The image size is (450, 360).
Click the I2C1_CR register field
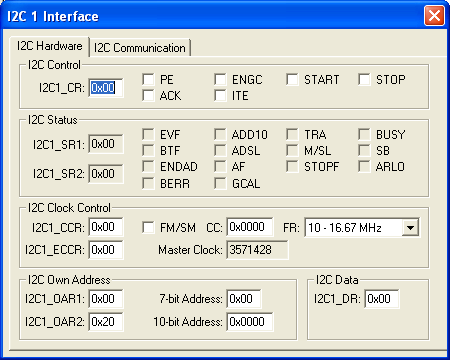click(x=106, y=88)
